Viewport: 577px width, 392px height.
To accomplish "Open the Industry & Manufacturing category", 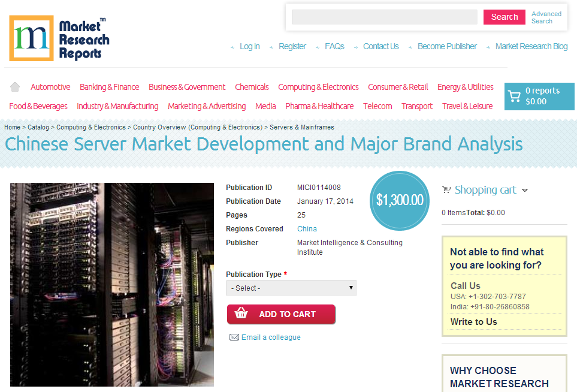I will coord(117,106).
